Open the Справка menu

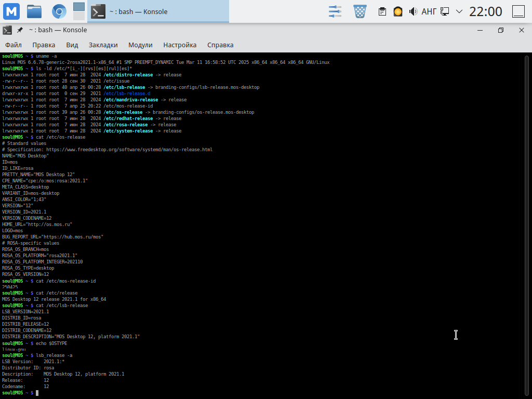pos(220,45)
